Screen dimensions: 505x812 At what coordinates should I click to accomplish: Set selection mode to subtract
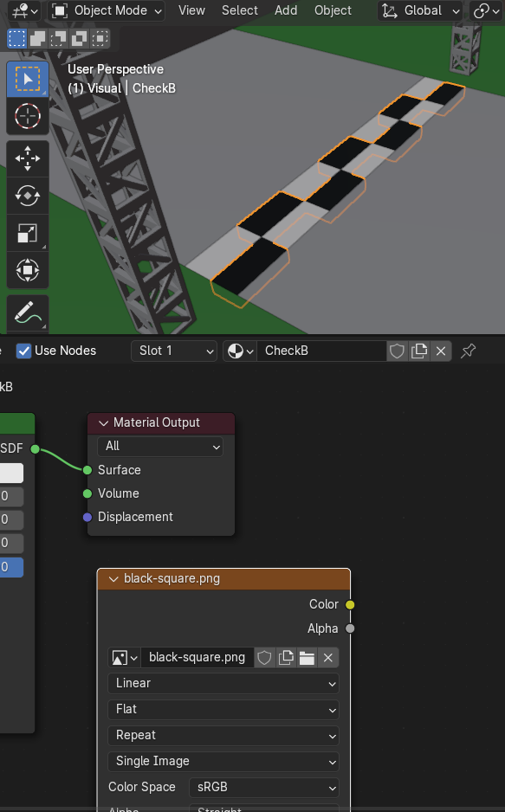[59, 39]
